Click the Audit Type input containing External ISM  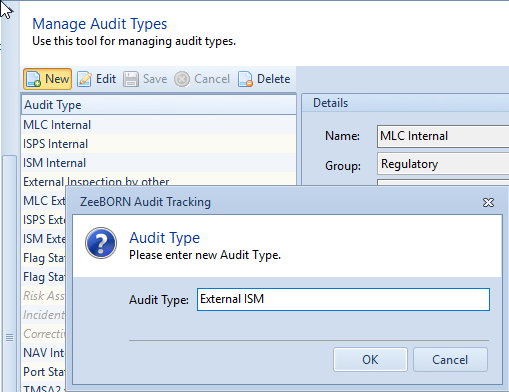(343, 299)
